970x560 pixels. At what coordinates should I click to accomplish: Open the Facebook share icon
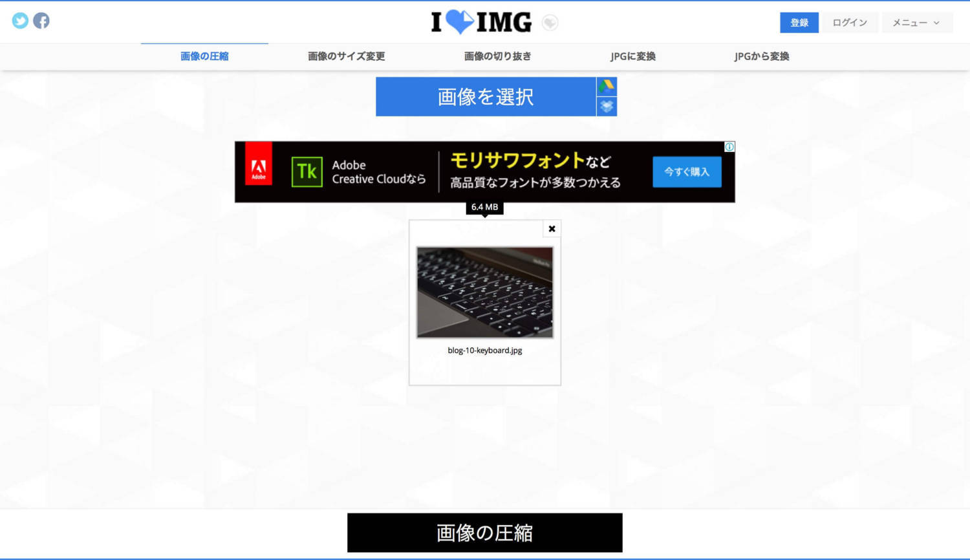tap(41, 21)
